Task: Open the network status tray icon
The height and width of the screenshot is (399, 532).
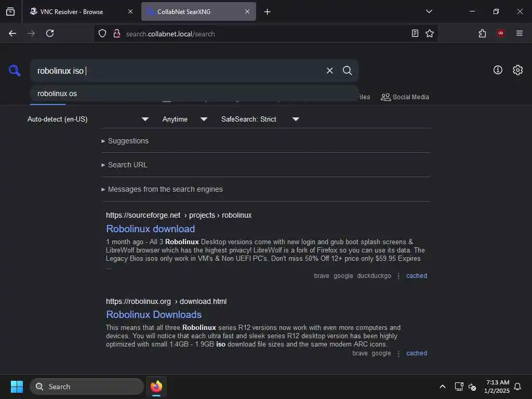Action: coord(459,387)
